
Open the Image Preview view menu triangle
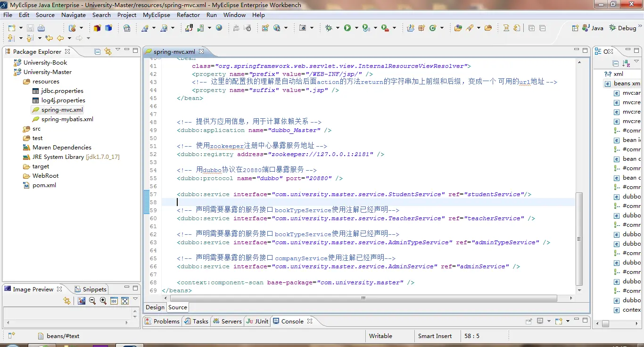[135, 298]
